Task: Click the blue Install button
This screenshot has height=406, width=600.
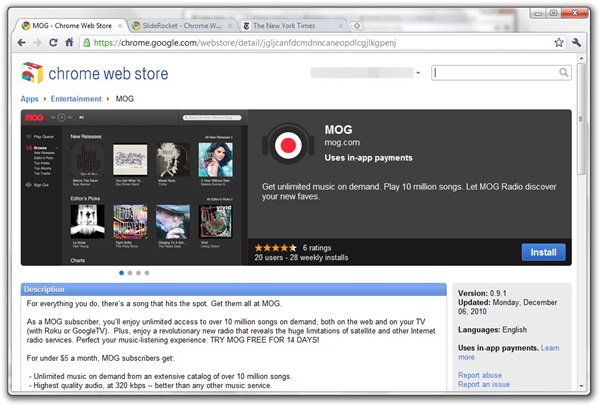Action: pyautogui.click(x=543, y=252)
